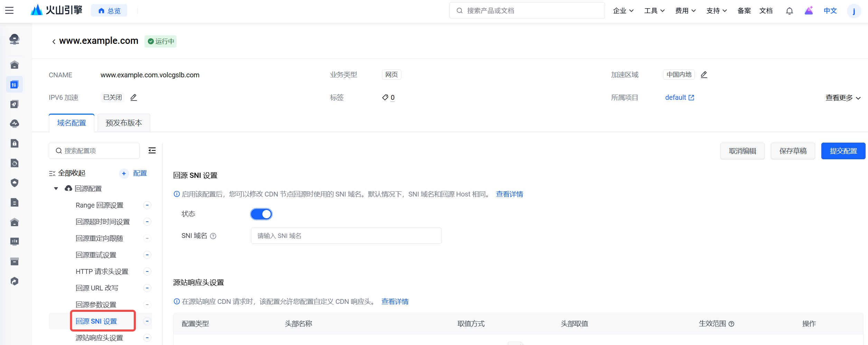The height and width of the screenshot is (345, 868).
Task: Toggle the minus button next to Range 回源设置
Action: pos(147,205)
